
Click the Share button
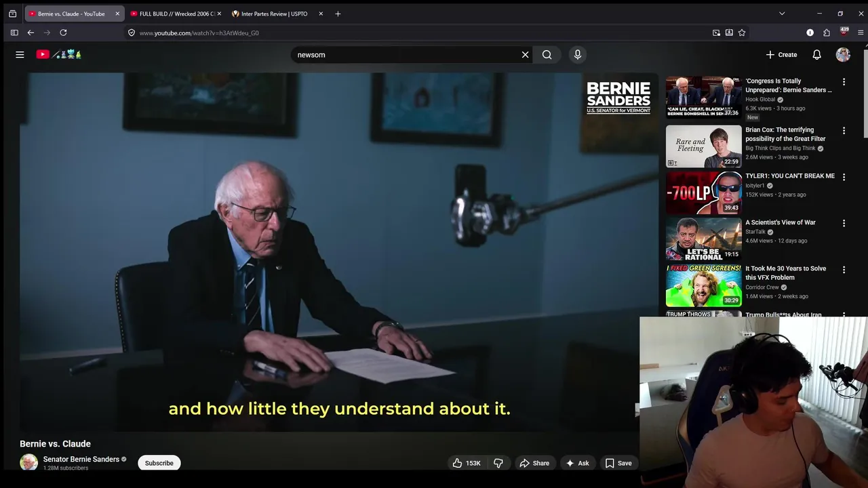click(x=534, y=463)
